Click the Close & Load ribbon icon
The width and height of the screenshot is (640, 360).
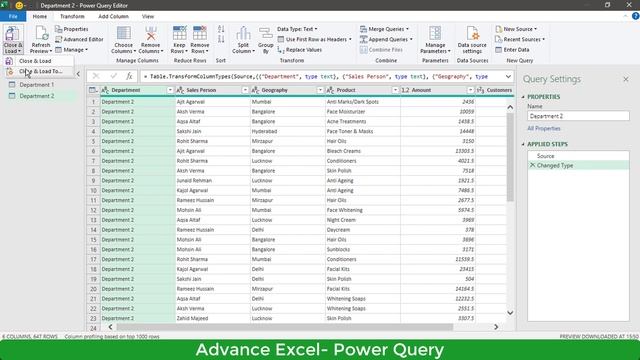tap(13, 34)
